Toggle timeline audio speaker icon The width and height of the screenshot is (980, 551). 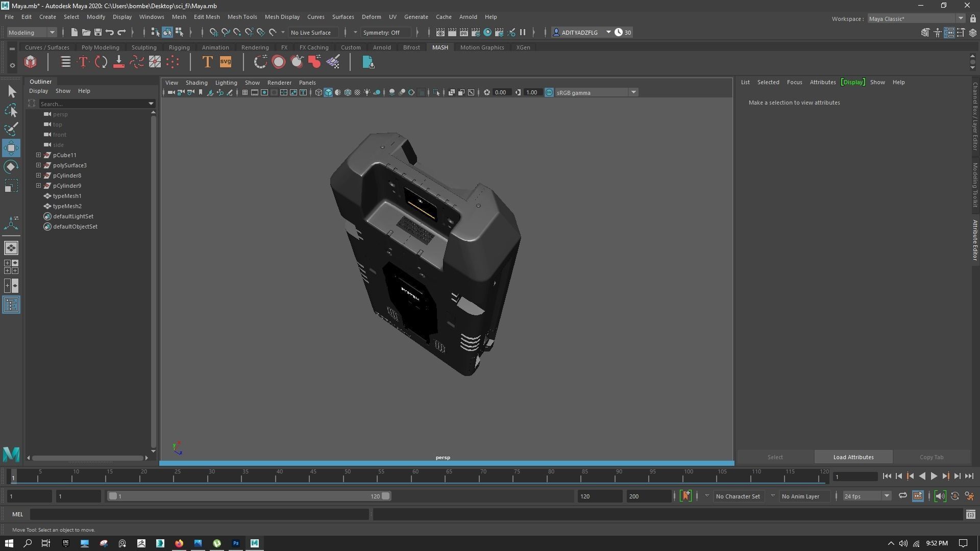pos(940,496)
